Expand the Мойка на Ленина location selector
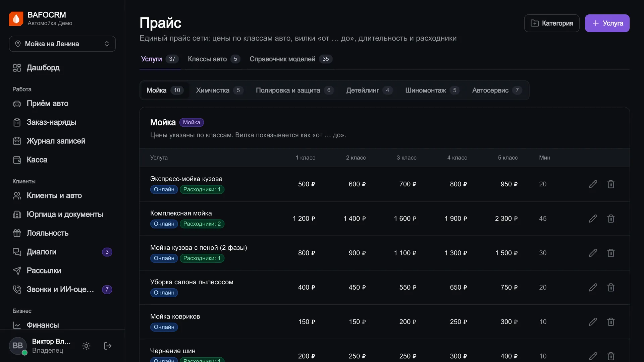The image size is (644, 362). pos(62,44)
